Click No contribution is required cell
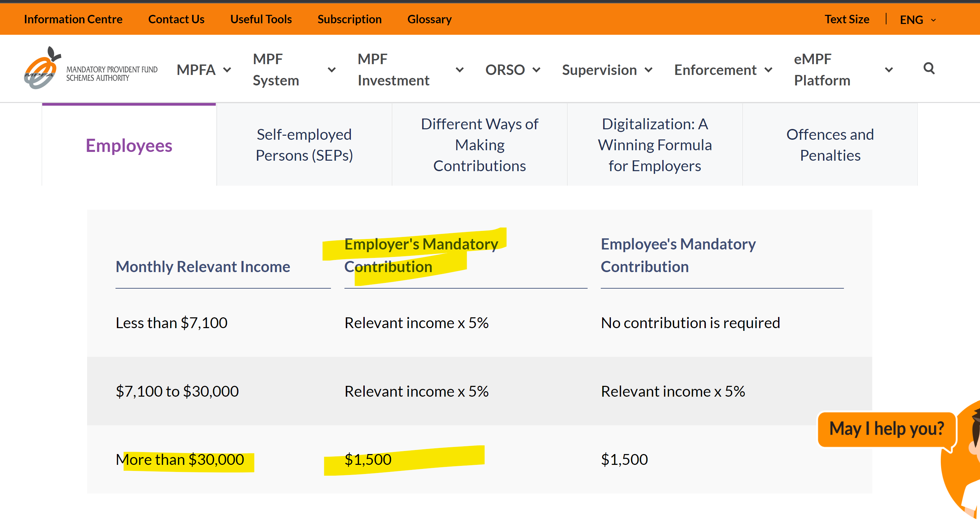 (691, 323)
